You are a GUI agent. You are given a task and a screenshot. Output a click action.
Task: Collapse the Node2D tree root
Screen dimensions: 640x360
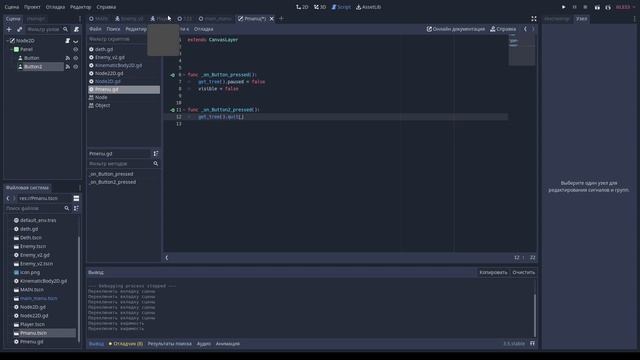(x=7, y=41)
